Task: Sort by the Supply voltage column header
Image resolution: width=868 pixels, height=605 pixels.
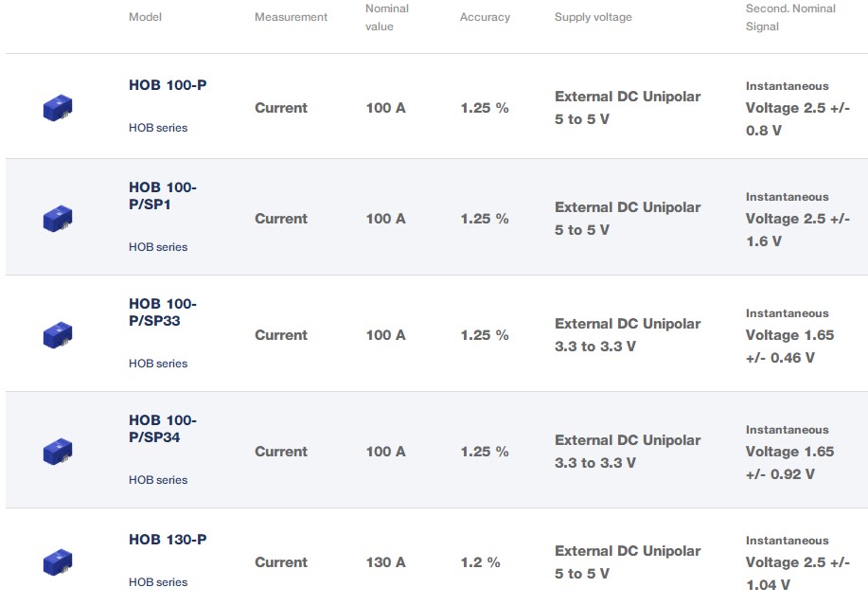Action: 593,17
